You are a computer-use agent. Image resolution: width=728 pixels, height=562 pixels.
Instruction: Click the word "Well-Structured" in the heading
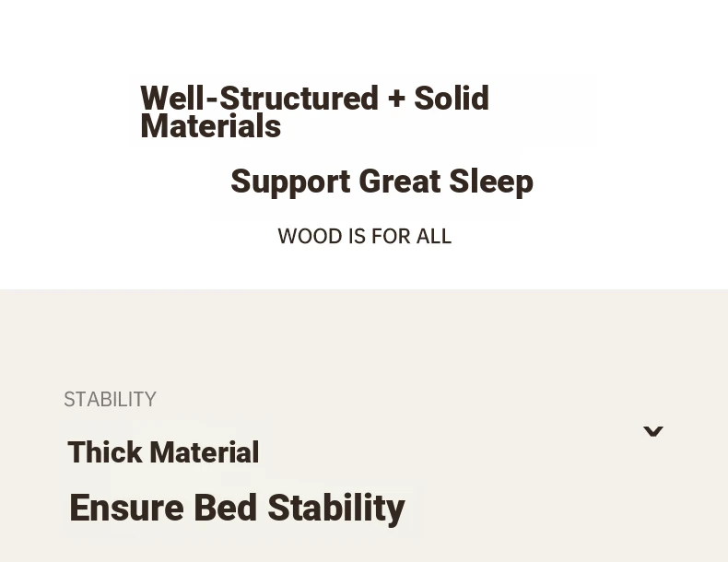259,98
